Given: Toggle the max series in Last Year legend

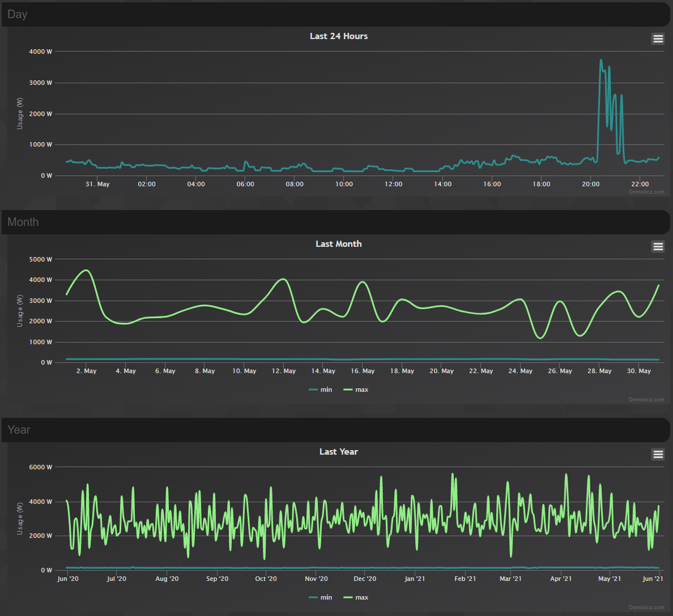Looking at the screenshot, I should 356,597.
